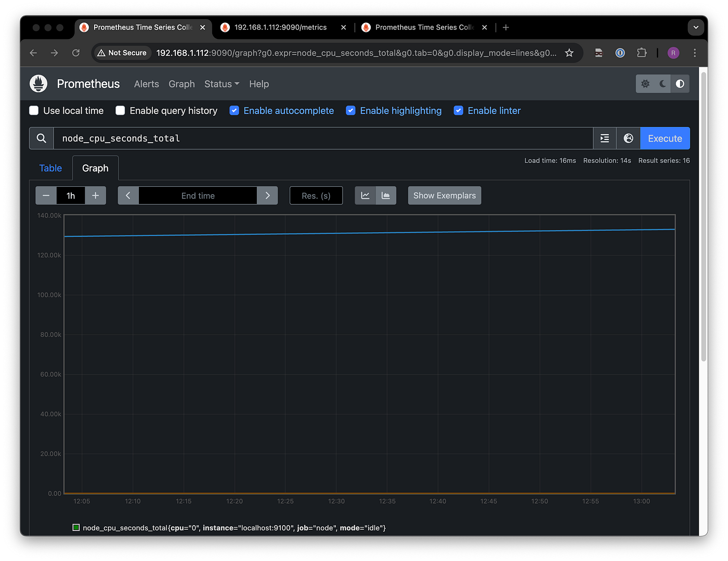Select the browser-preferred theme half-circle icon

pyautogui.click(x=680, y=84)
